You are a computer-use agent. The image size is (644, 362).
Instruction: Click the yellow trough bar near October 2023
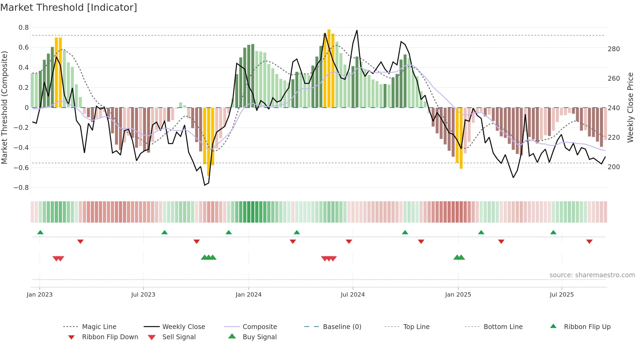[208, 142]
